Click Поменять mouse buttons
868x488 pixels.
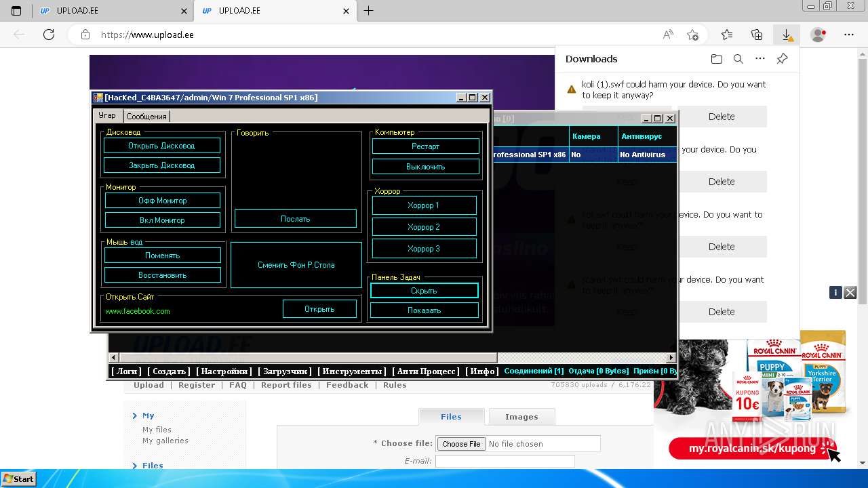[x=163, y=256]
